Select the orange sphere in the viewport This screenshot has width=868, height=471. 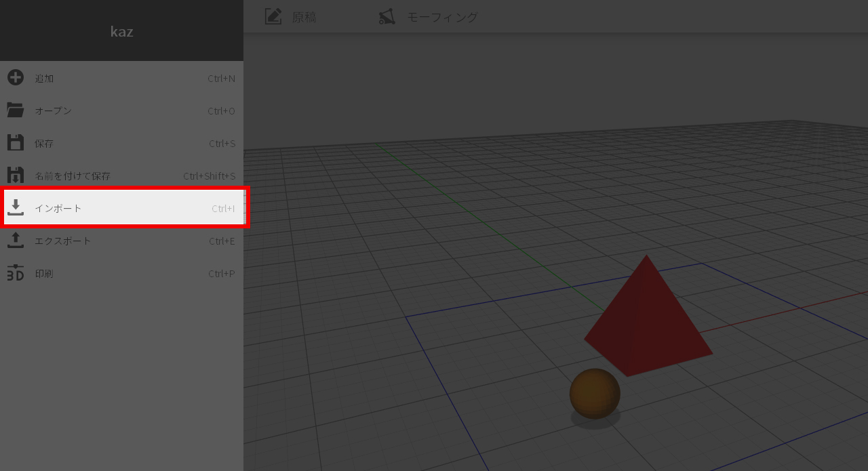595,393
